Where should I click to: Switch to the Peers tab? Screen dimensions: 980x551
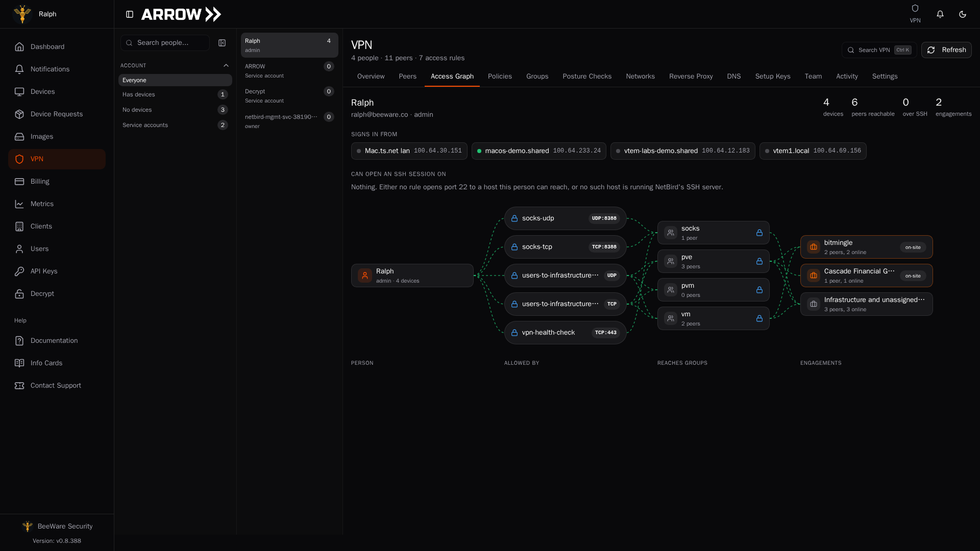pos(407,77)
